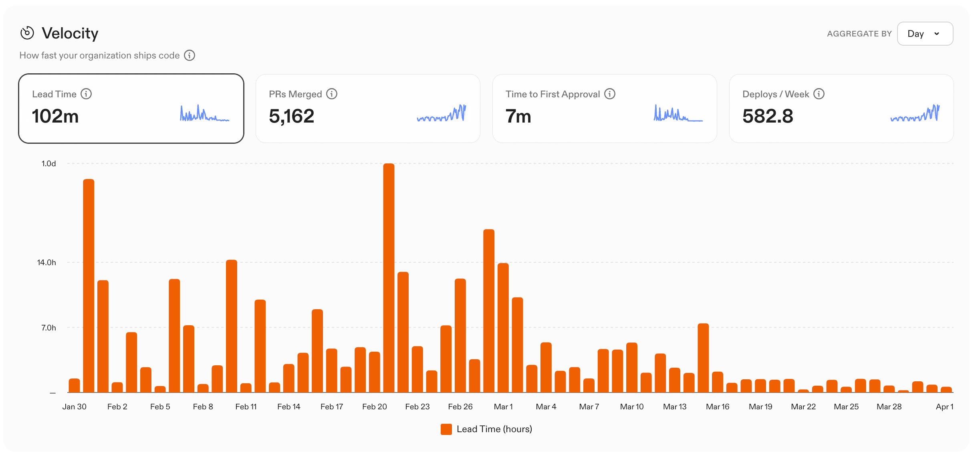This screenshot has height=459, width=980.
Task: Click the Time to First Approval info icon
Action: coord(610,94)
